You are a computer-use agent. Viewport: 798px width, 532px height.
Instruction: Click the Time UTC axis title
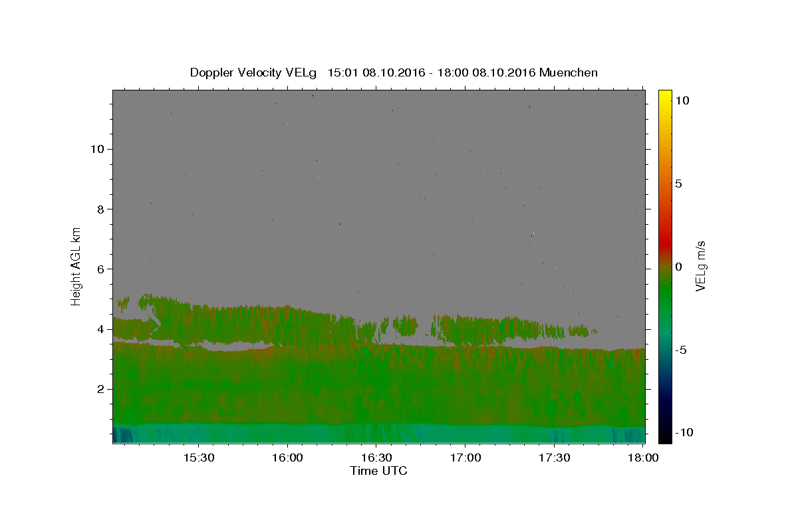[378, 471]
